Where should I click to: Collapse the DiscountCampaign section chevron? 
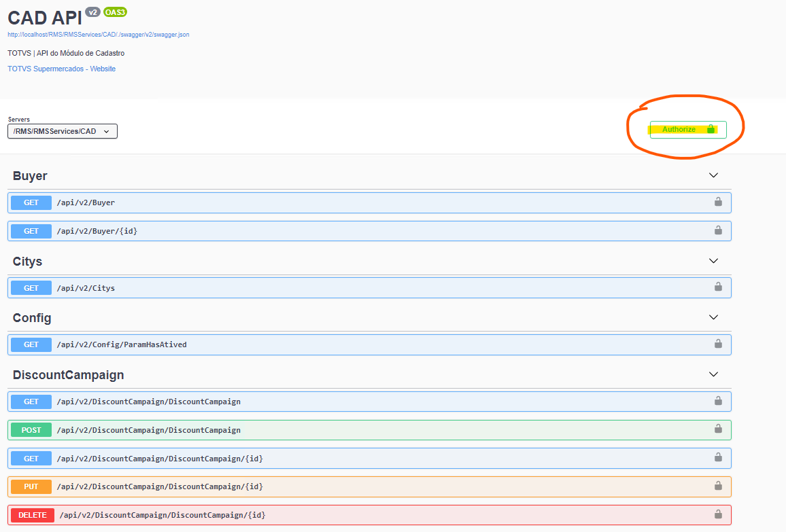pos(713,374)
